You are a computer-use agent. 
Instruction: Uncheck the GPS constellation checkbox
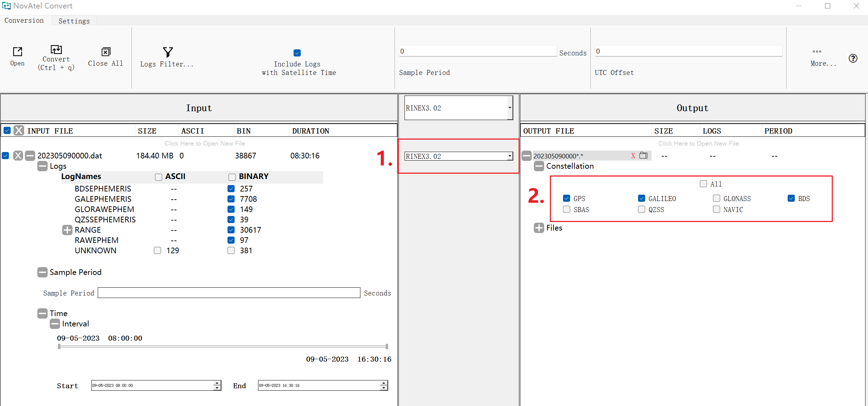pos(567,198)
